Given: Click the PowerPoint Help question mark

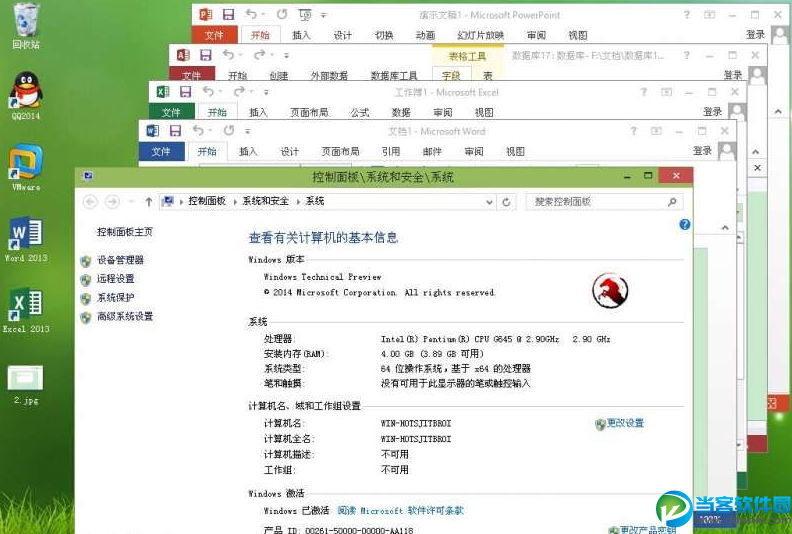Looking at the screenshot, I should tap(686, 15).
